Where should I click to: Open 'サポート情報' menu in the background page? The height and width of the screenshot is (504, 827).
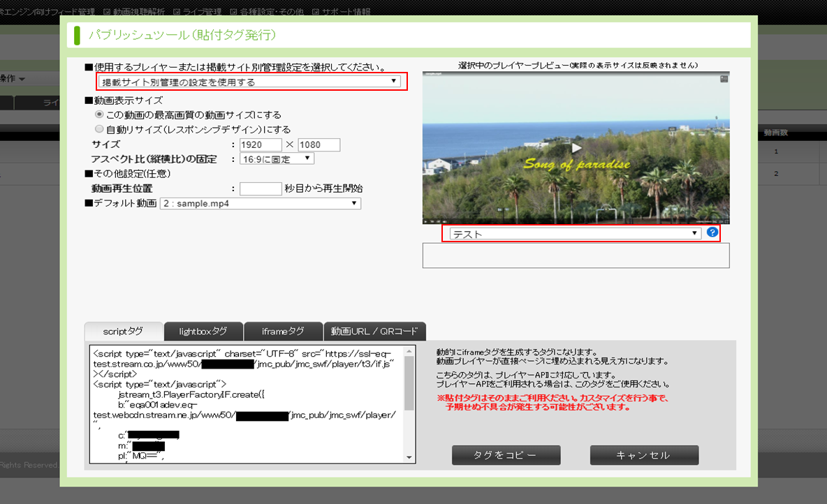(342, 12)
